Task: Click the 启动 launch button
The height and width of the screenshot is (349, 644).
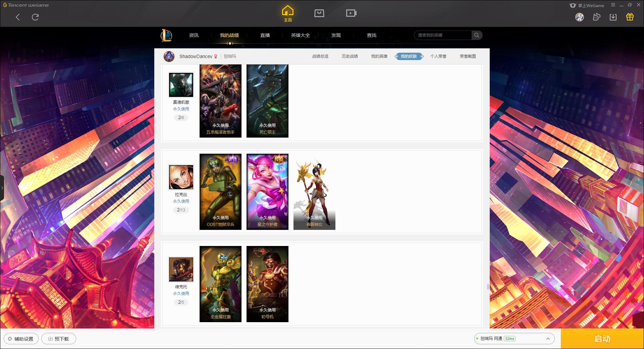Action: [602, 339]
